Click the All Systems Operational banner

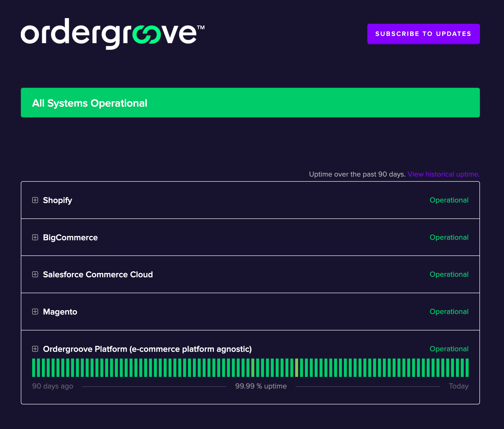click(250, 103)
